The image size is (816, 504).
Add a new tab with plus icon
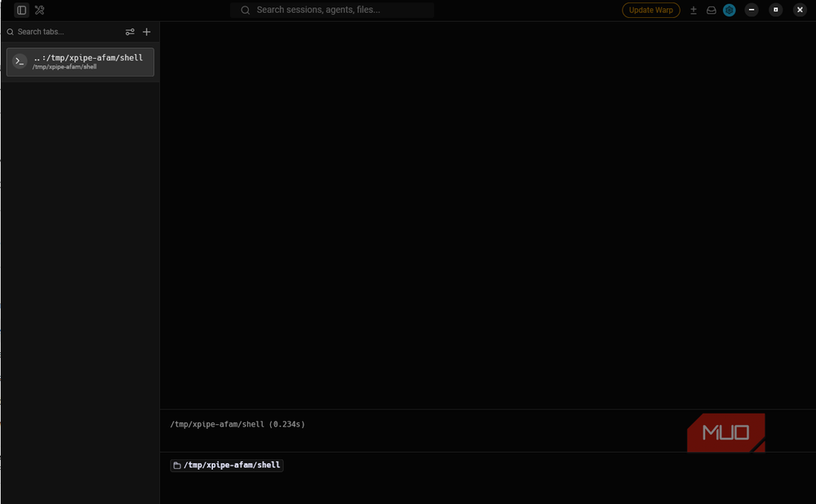point(147,32)
